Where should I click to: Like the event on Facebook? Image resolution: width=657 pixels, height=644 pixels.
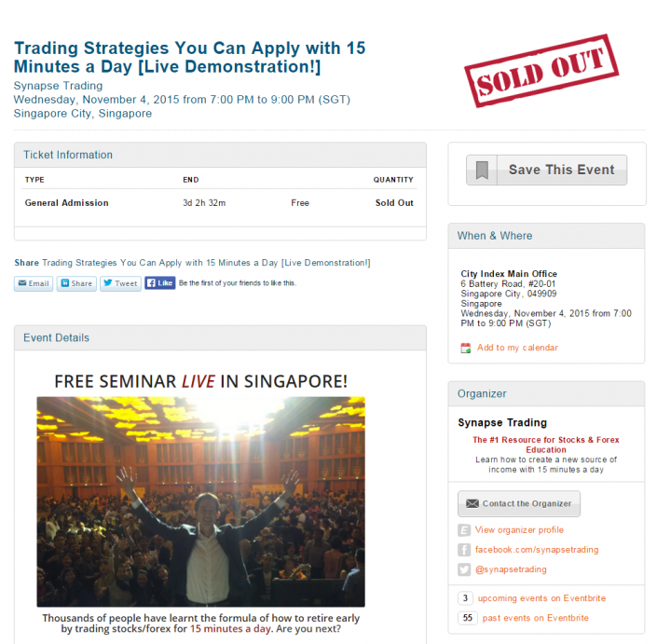click(159, 283)
